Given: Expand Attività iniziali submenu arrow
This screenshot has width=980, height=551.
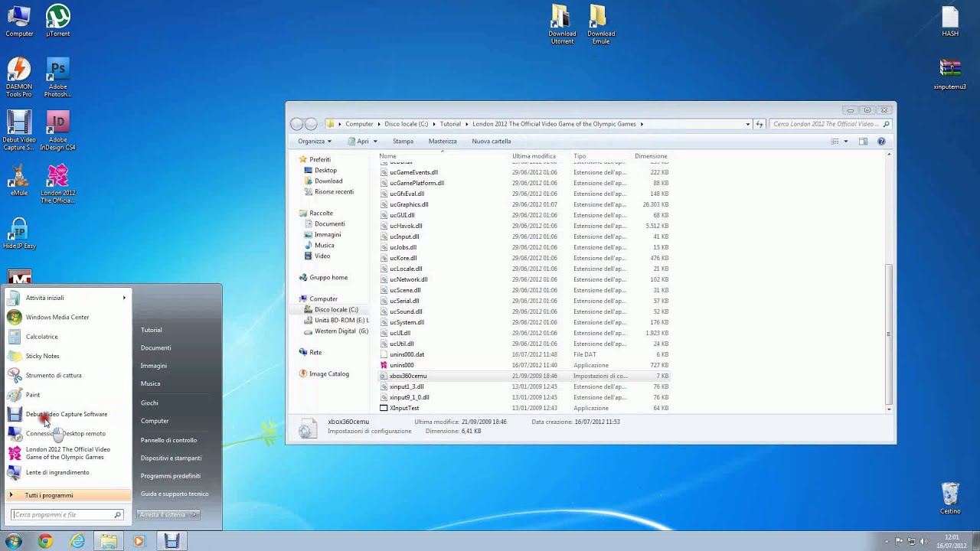Looking at the screenshot, I should pyautogui.click(x=124, y=298).
